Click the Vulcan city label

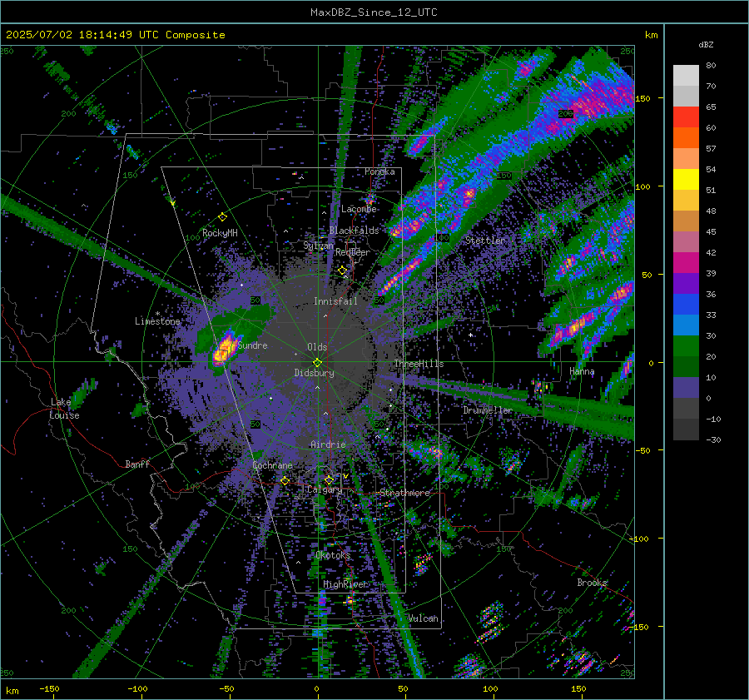423,618
